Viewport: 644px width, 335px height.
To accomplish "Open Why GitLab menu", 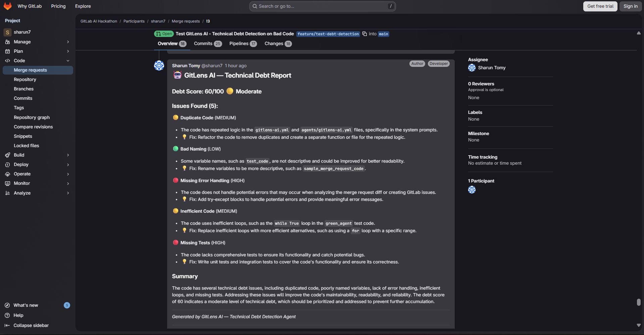I will [30, 6].
